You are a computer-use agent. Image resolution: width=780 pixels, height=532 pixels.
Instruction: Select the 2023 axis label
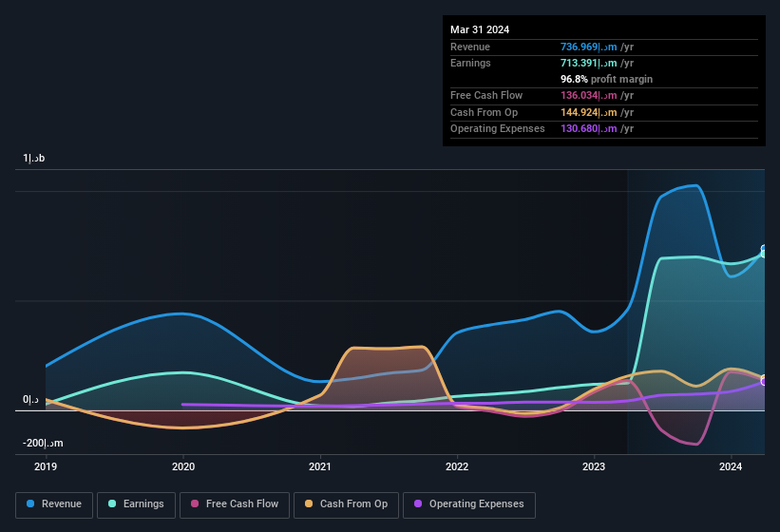594,466
